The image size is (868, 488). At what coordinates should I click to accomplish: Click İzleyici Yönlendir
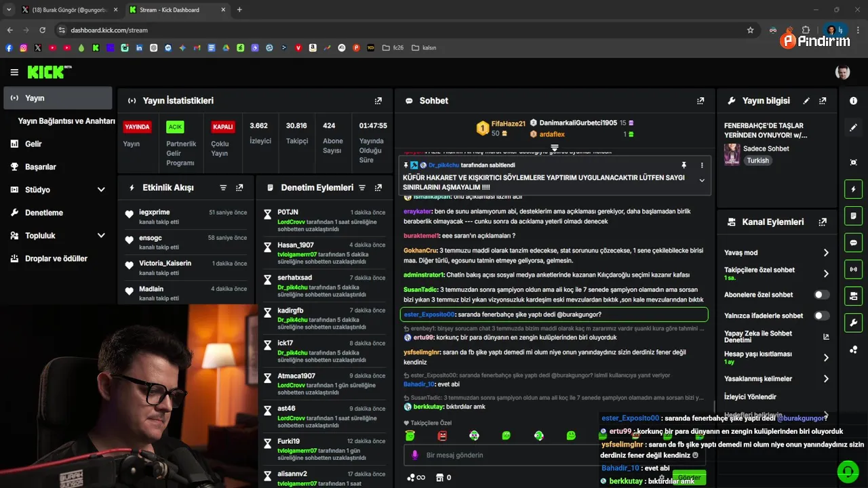click(750, 396)
